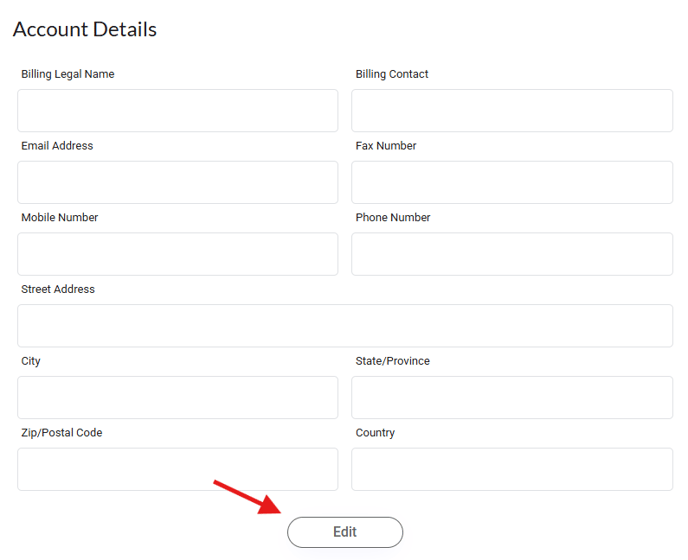Click the Fax Number label text
The width and height of the screenshot is (688, 560).
tap(386, 146)
